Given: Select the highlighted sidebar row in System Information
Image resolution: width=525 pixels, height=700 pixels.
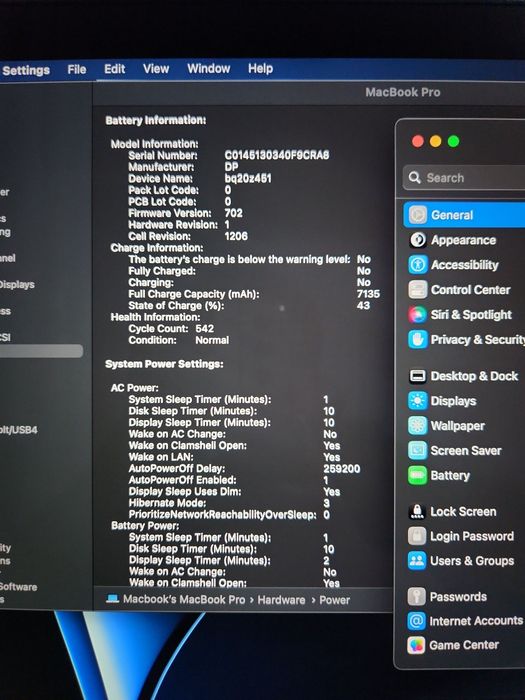Looking at the screenshot, I should tap(41, 351).
